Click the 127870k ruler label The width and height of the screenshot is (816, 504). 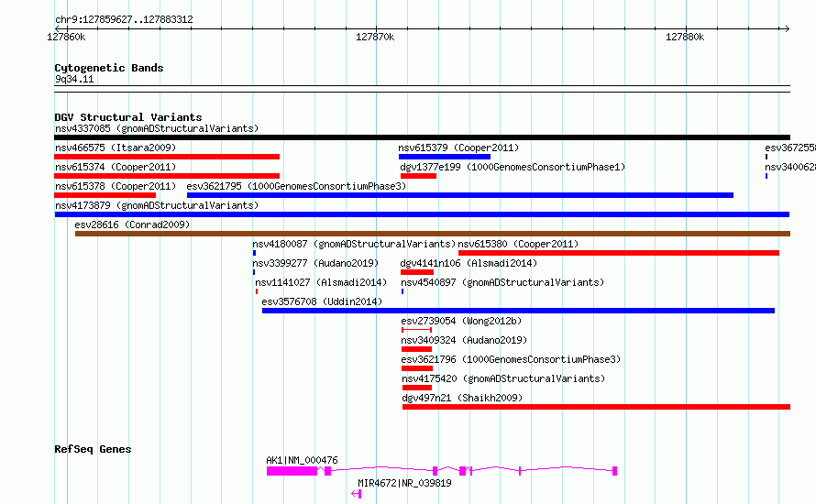tap(375, 37)
